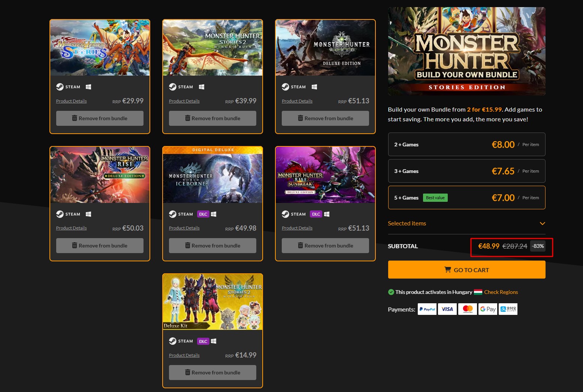Click Windows icon on Sunbreak card
The image size is (583, 392).
pyautogui.click(x=327, y=214)
